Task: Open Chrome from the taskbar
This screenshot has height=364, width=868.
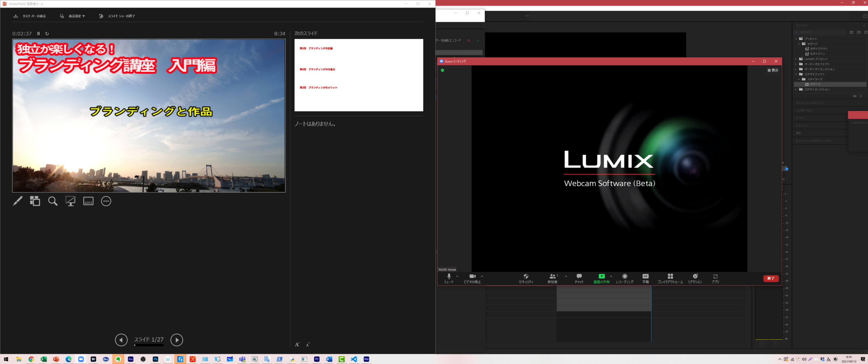Action: point(31,359)
